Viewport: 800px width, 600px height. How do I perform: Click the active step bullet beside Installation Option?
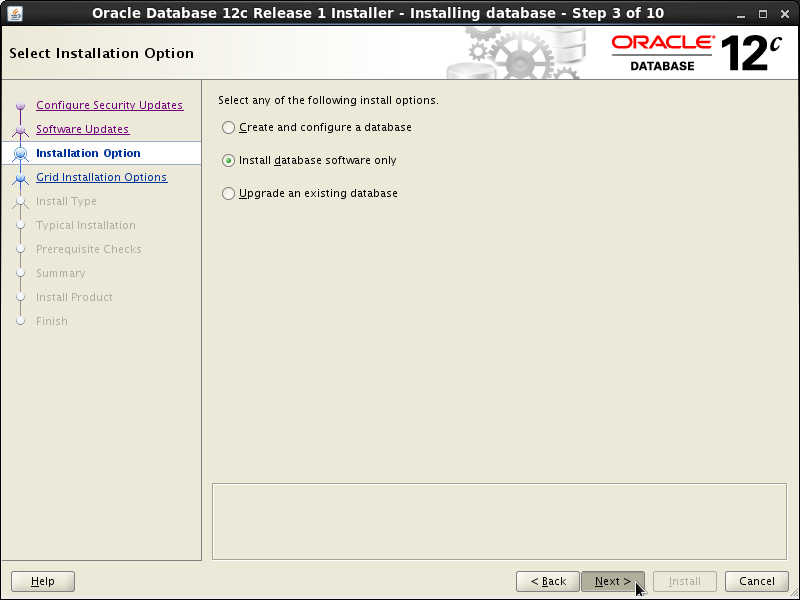20,153
